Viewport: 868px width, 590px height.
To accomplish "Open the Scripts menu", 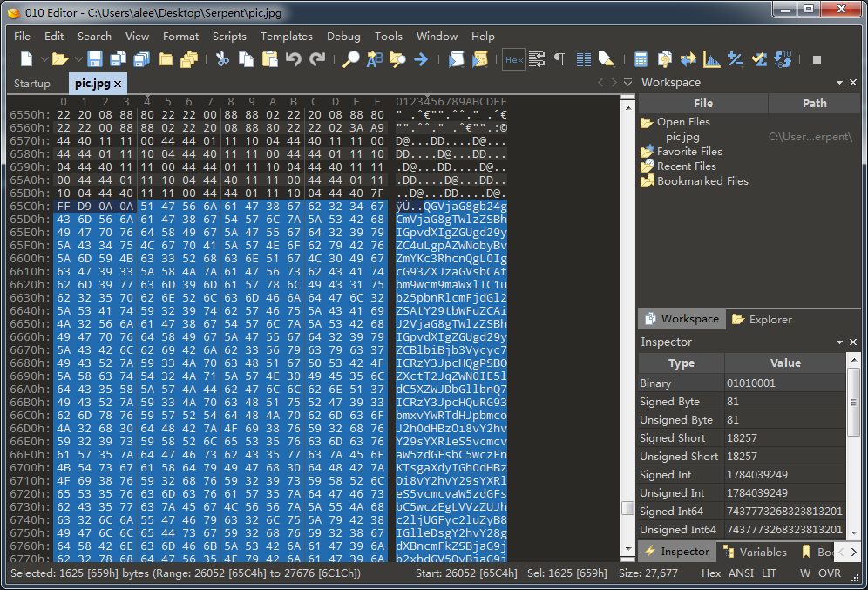I will [x=229, y=37].
